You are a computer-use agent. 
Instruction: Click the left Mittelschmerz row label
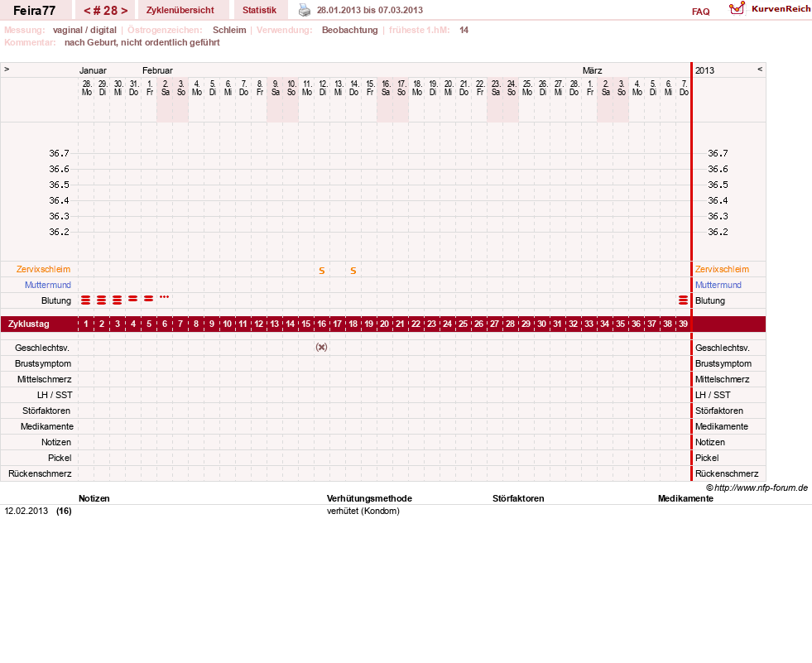[44, 379]
